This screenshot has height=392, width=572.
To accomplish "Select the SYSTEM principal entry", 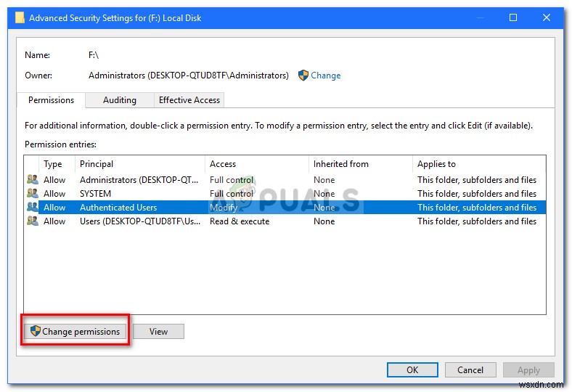I will tap(95, 194).
